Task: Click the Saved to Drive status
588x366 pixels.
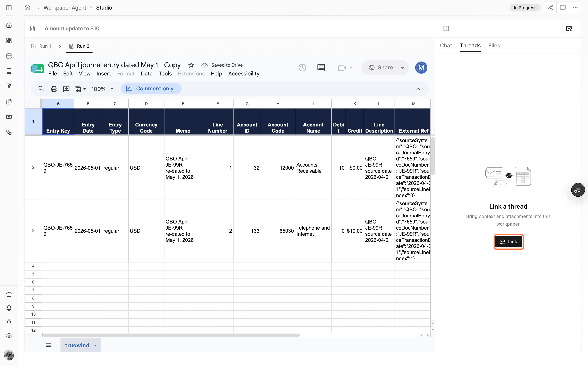Action: (222, 65)
